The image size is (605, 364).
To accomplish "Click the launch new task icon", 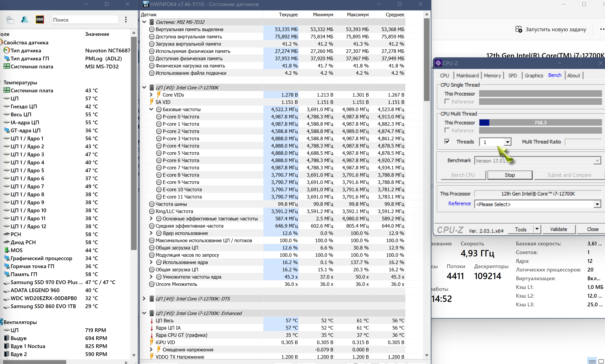I will point(519,29).
